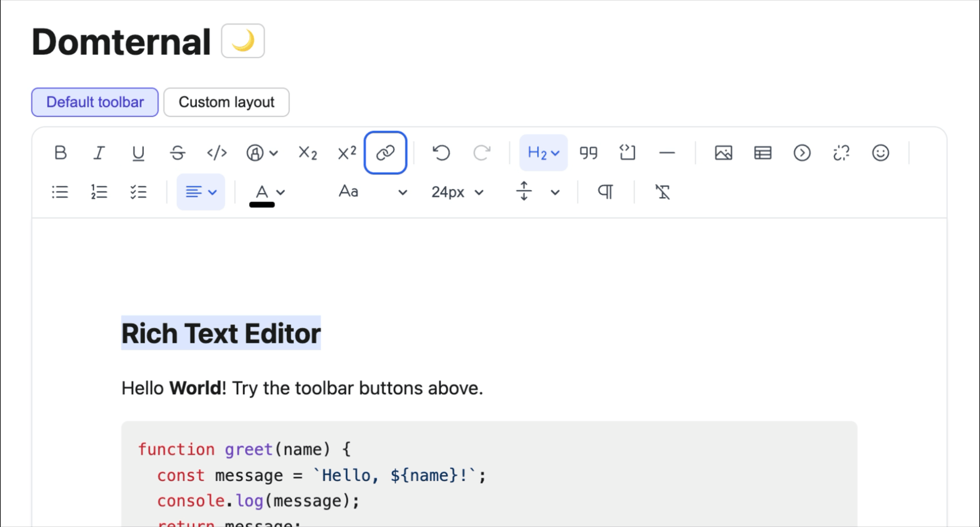This screenshot has width=980, height=527.
Task: Open the line height dropdown
Action: click(x=537, y=191)
